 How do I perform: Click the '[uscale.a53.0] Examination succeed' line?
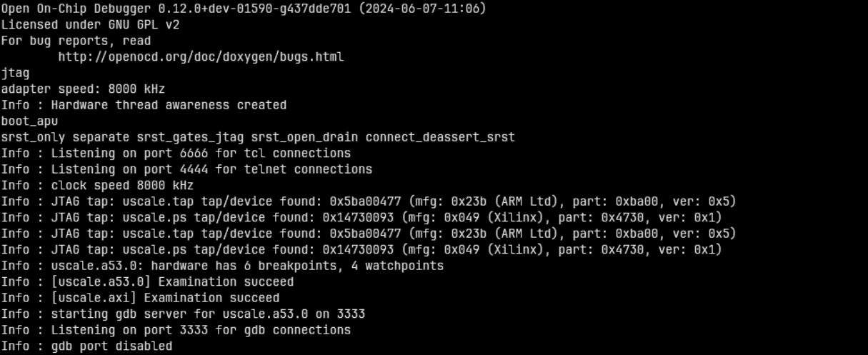click(x=147, y=282)
